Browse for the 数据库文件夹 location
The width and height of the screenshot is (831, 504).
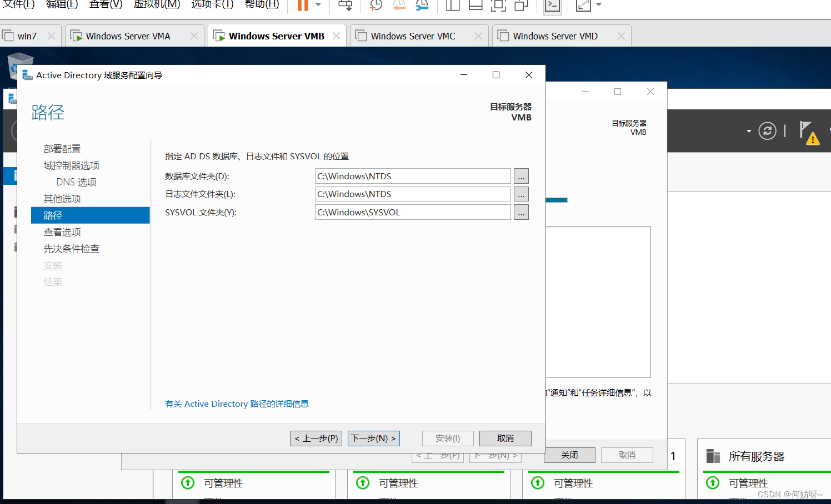(521, 176)
